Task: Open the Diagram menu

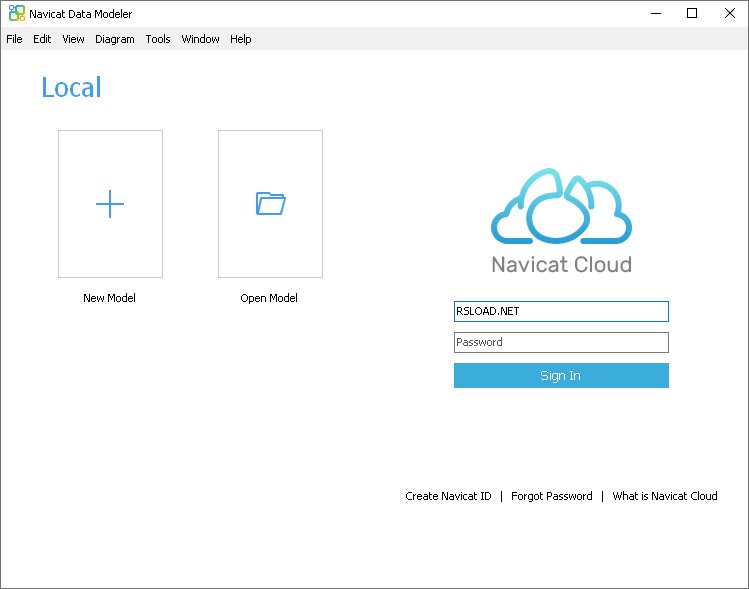Action: (x=115, y=39)
